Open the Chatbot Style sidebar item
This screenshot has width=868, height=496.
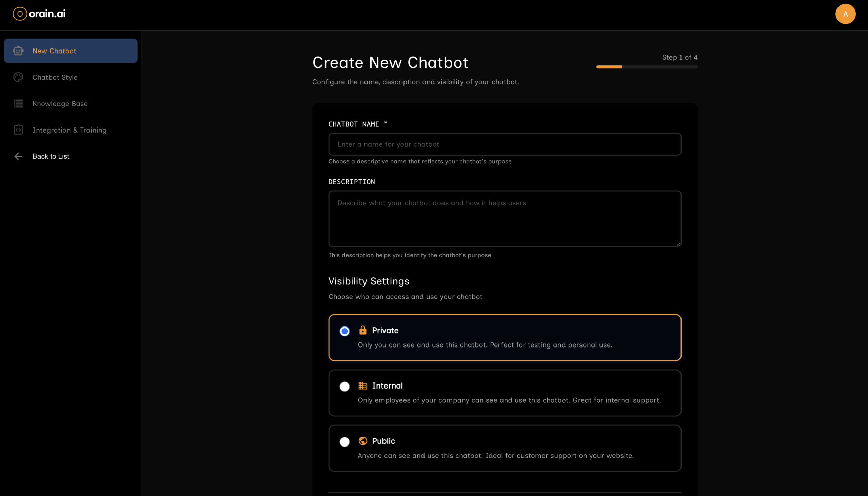tap(55, 77)
